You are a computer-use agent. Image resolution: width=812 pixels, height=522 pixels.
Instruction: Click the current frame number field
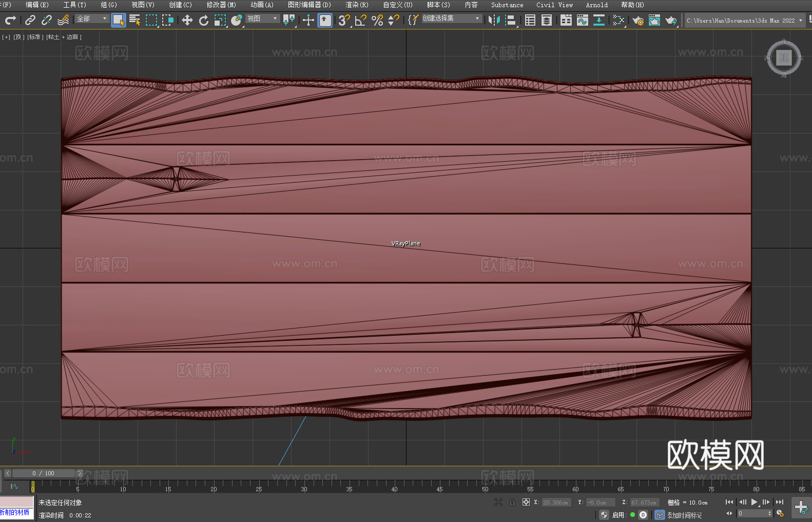click(x=752, y=513)
